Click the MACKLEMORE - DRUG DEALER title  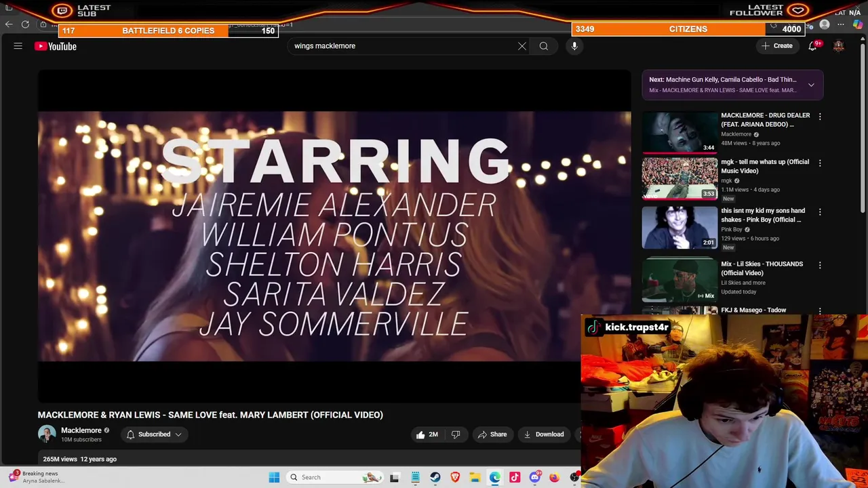[x=766, y=120]
